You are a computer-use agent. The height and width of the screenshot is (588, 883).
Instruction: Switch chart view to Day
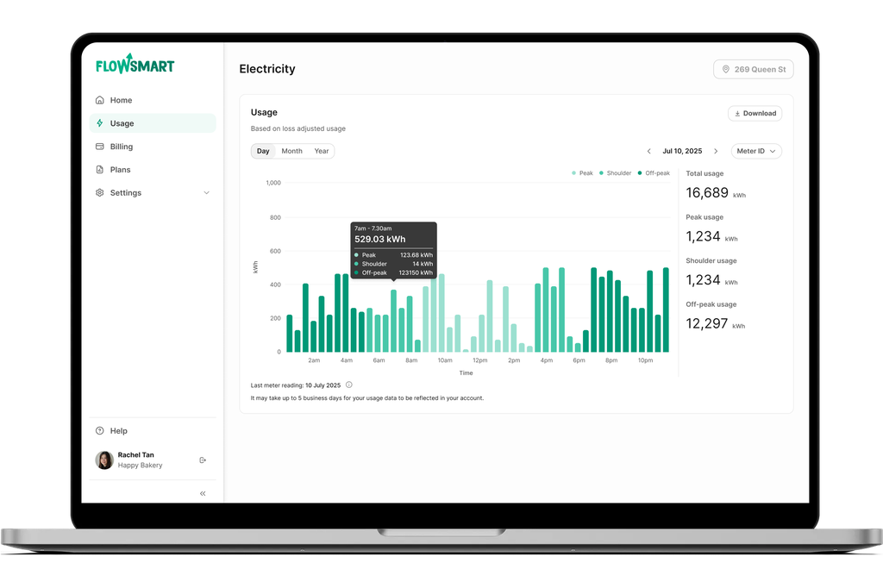[x=263, y=151]
